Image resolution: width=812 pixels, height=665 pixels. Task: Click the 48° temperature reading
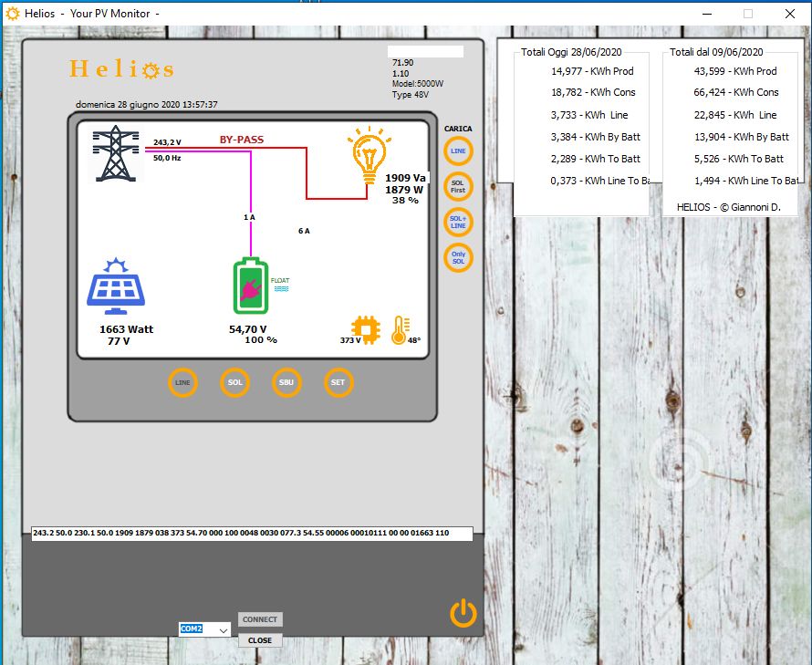pos(414,340)
